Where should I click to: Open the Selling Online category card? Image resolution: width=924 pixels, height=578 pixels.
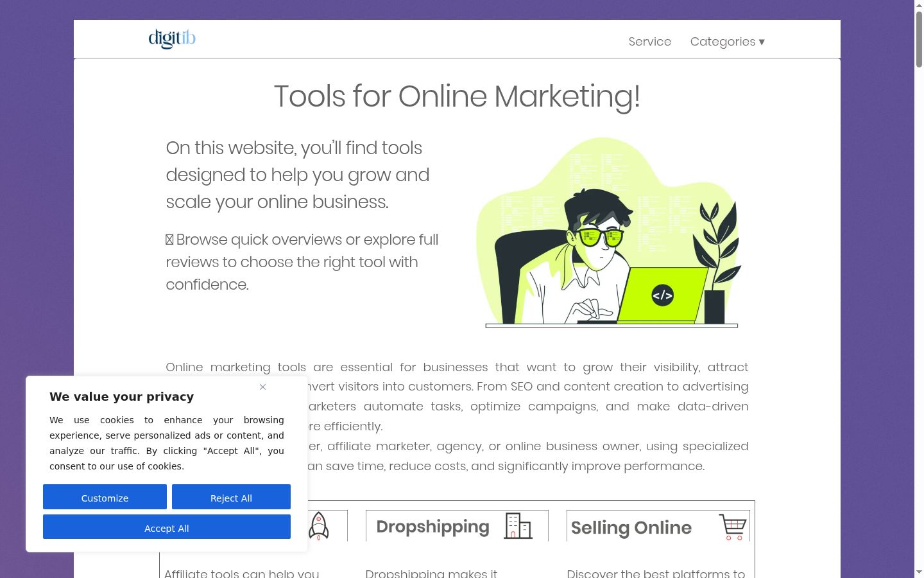(658, 526)
